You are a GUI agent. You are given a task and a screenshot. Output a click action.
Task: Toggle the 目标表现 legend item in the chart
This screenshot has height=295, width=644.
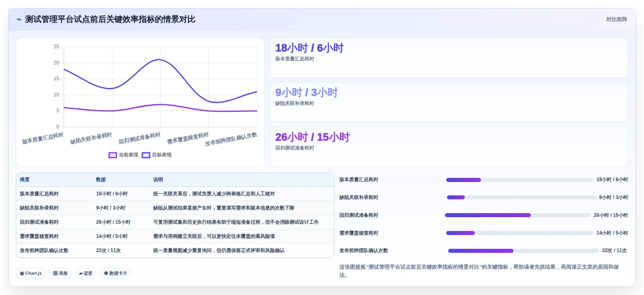[x=157, y=155]
